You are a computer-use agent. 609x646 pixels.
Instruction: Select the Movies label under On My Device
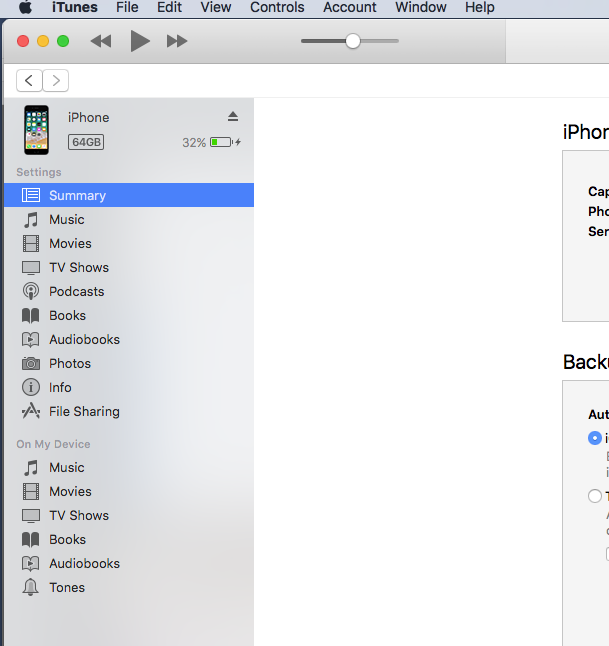(70, 492)
